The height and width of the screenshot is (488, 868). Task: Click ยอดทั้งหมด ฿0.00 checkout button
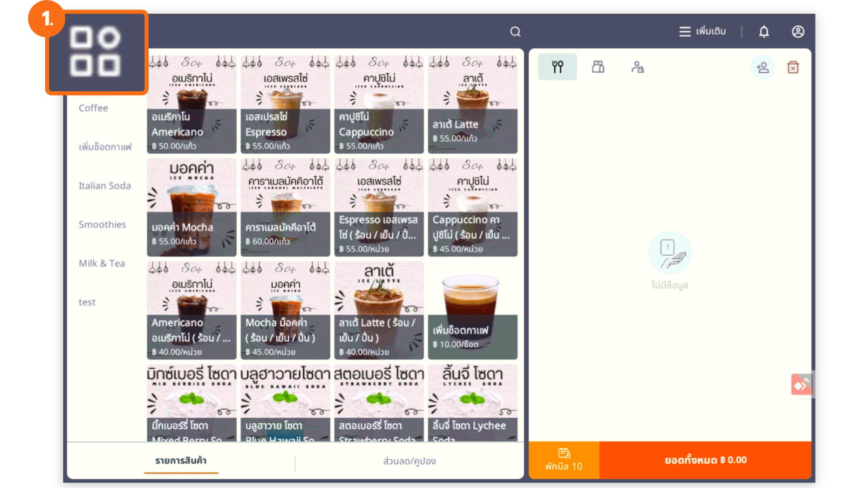click(x=705, y=460)
